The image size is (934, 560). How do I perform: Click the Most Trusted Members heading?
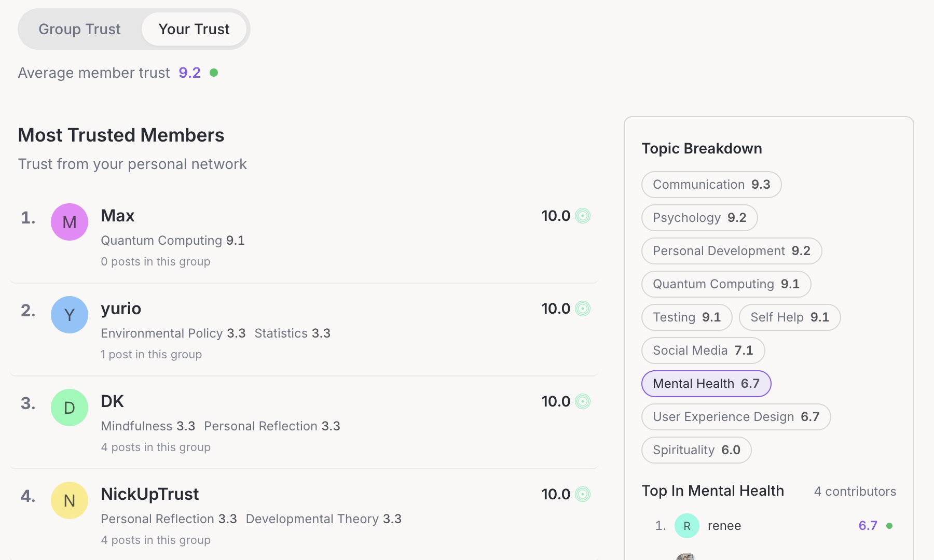pos(121,135)
